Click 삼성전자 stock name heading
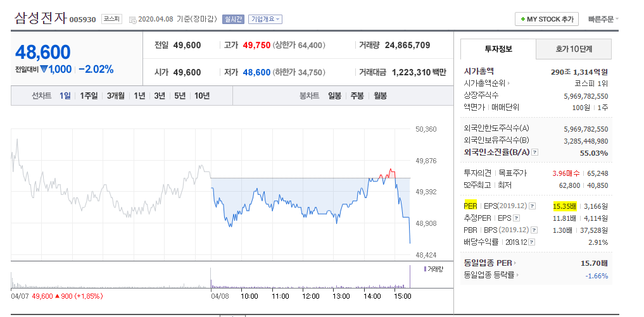Screen dimensions: 644x317 point(41,18)
